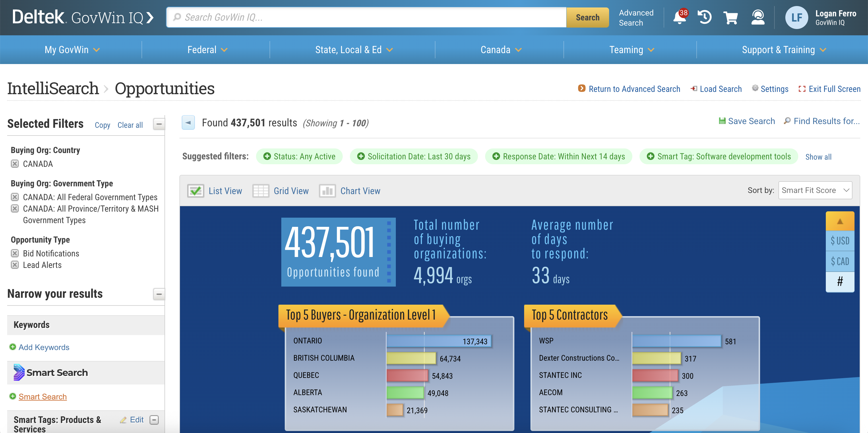Viewport: 868px width, 433px height.
Task: Open the Sort by Smart Fit Score dropdown
Action: pyautogui.click(x=815, y=190)
